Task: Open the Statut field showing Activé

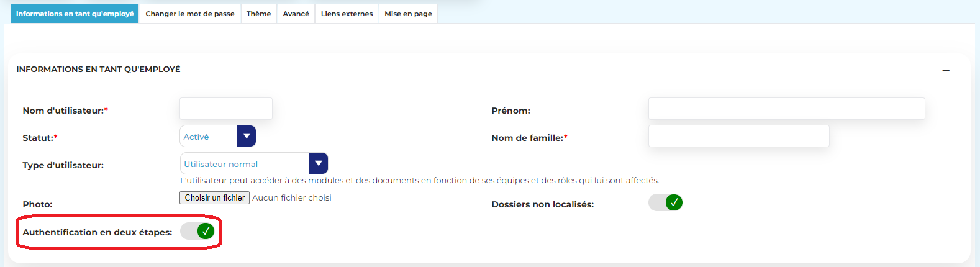Action: click(209, 137)
